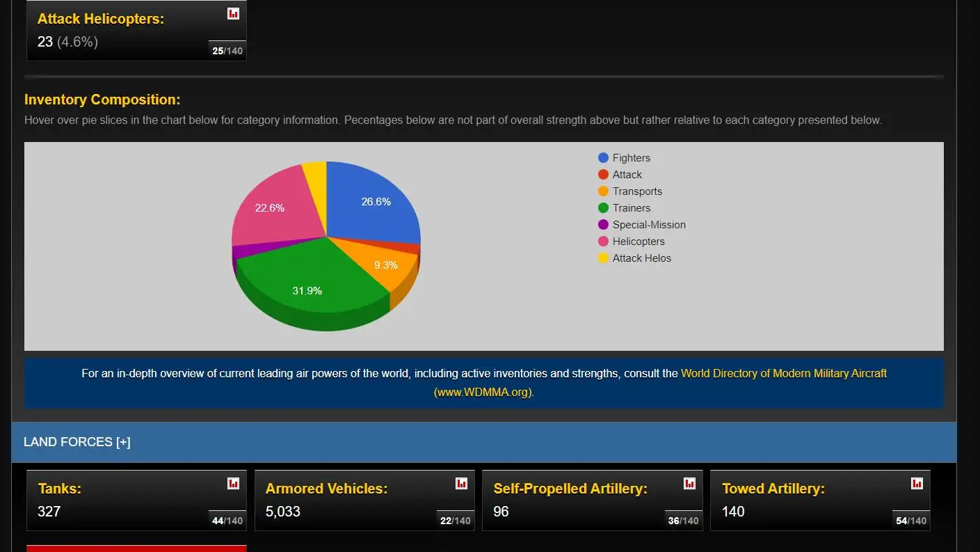Screen dimensions: 980x552
Task: Select the Transports legend entry
Action: [x=636, y=191]
